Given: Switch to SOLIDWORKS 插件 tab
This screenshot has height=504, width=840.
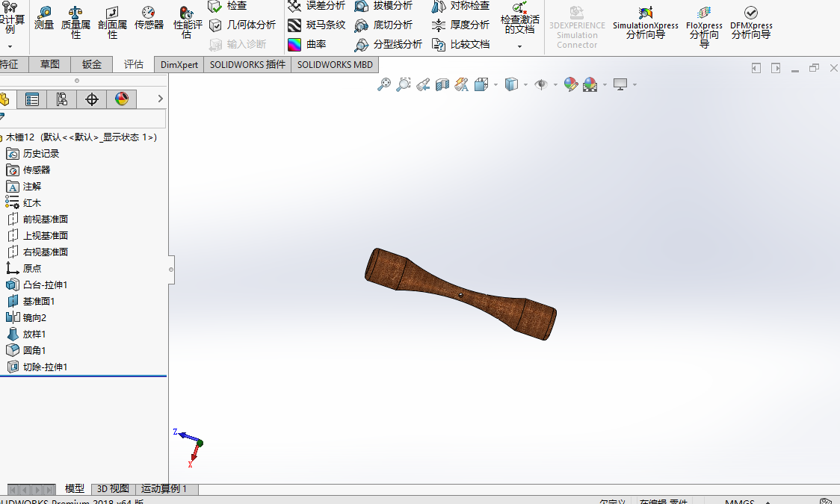Looking at the screenshot, I should click(x=247, y=64).
